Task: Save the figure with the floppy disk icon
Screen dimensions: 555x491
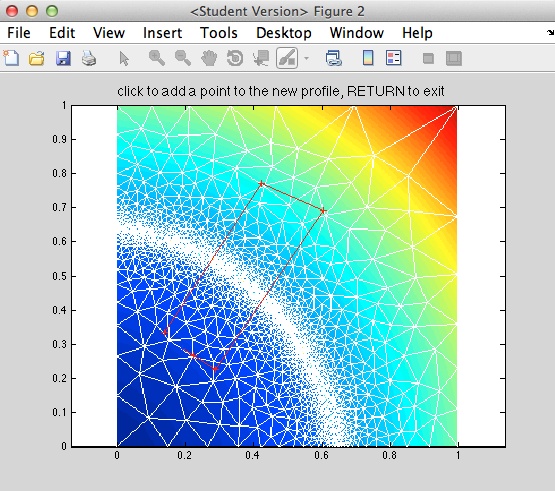Action: tap(63, 58)
